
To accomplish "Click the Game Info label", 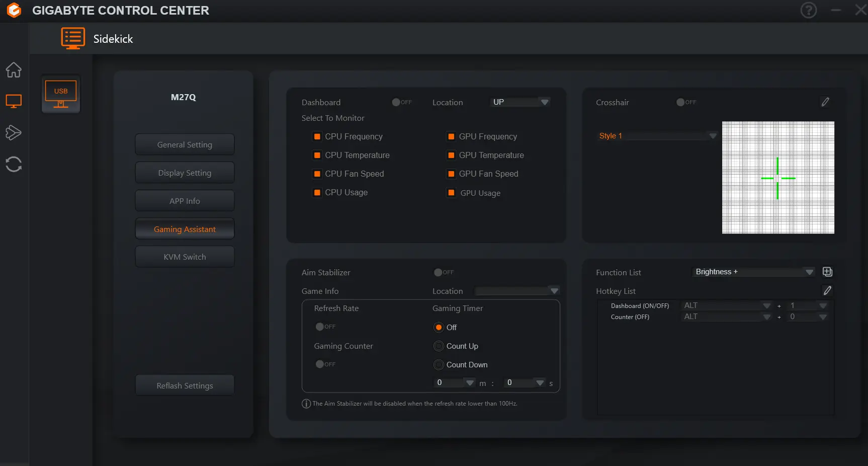I will pos(320,291).
